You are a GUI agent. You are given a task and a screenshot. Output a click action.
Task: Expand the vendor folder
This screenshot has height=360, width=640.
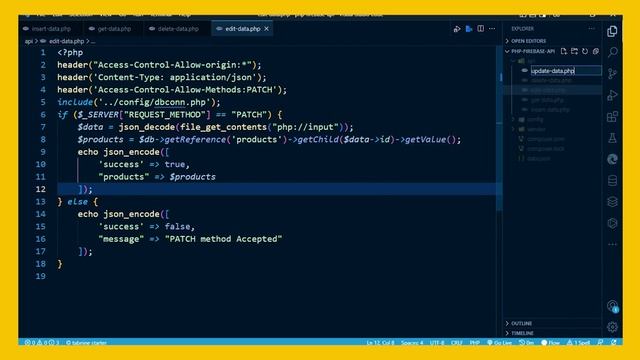click(536, 129)
